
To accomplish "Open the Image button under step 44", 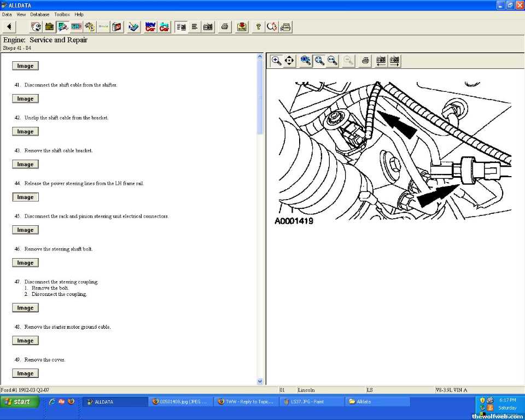I will pos(25,197).
